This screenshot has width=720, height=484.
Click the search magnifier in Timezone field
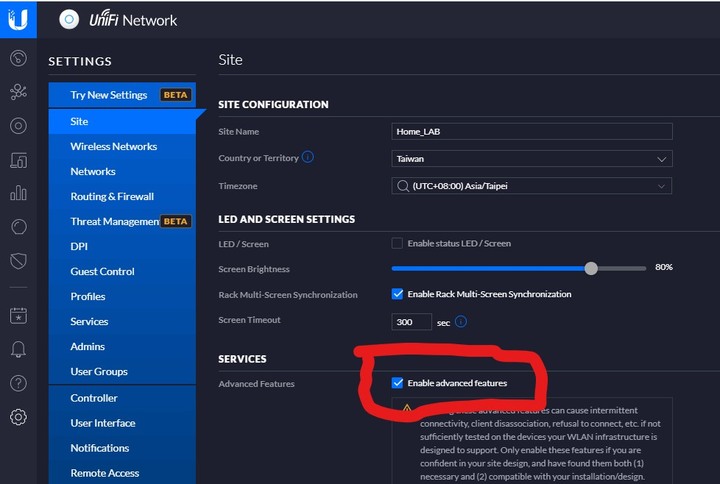[x=403, y=186]
